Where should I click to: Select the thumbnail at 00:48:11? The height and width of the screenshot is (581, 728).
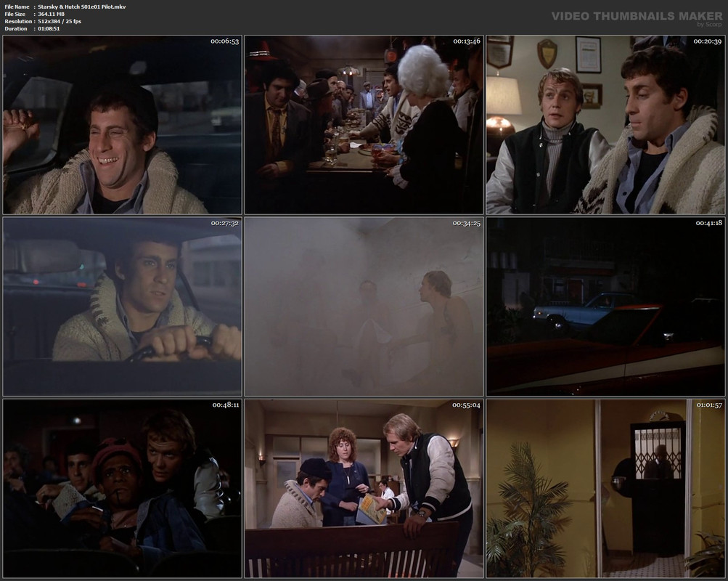point(122,489)
